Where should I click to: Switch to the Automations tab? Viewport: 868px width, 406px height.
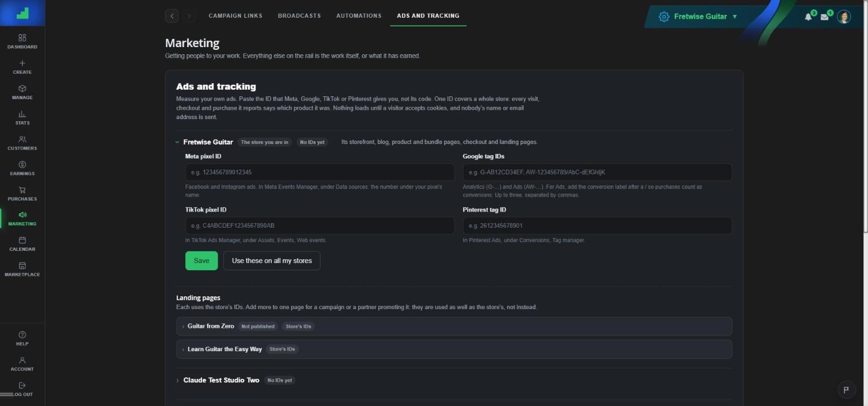[x=359, y=16]
